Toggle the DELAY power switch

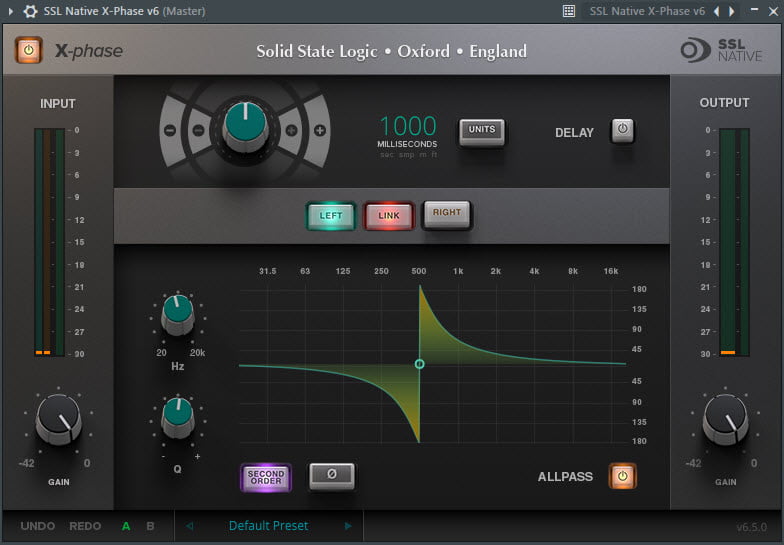click(x=622, y=130)
